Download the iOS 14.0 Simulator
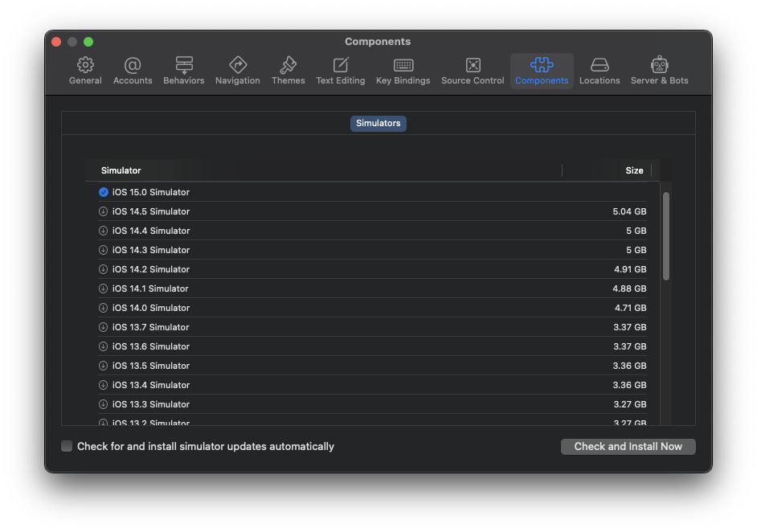 (x=104, y=308)
